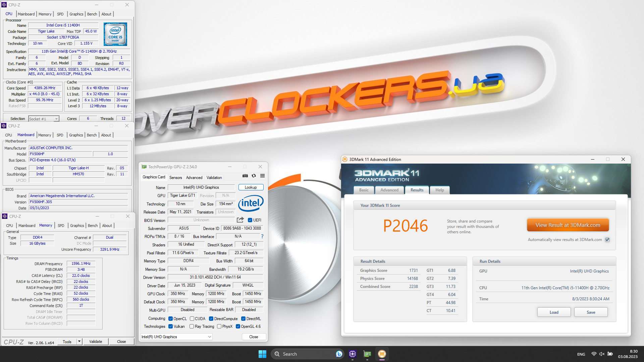Click the taskbar Search box
The width and height of the screenshot is (644, 362).
pyautogui.click(x=308, y=354)
